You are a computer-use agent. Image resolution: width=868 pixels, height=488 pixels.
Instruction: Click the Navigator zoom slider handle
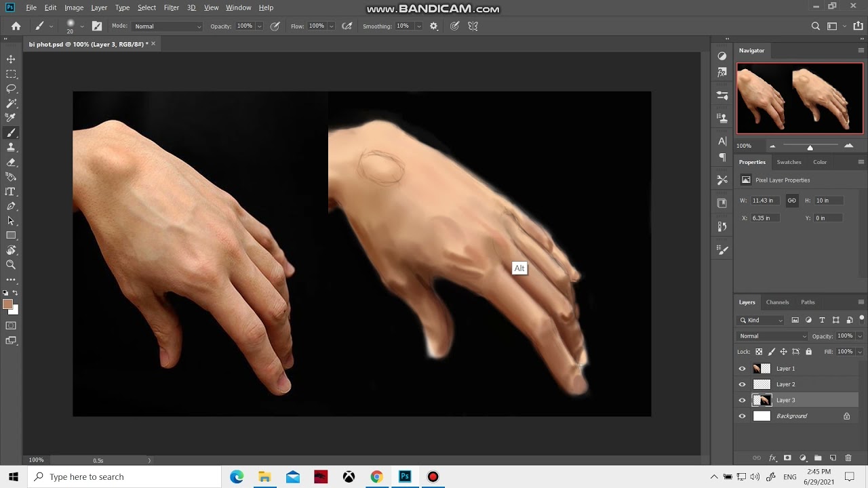[810, 147]
